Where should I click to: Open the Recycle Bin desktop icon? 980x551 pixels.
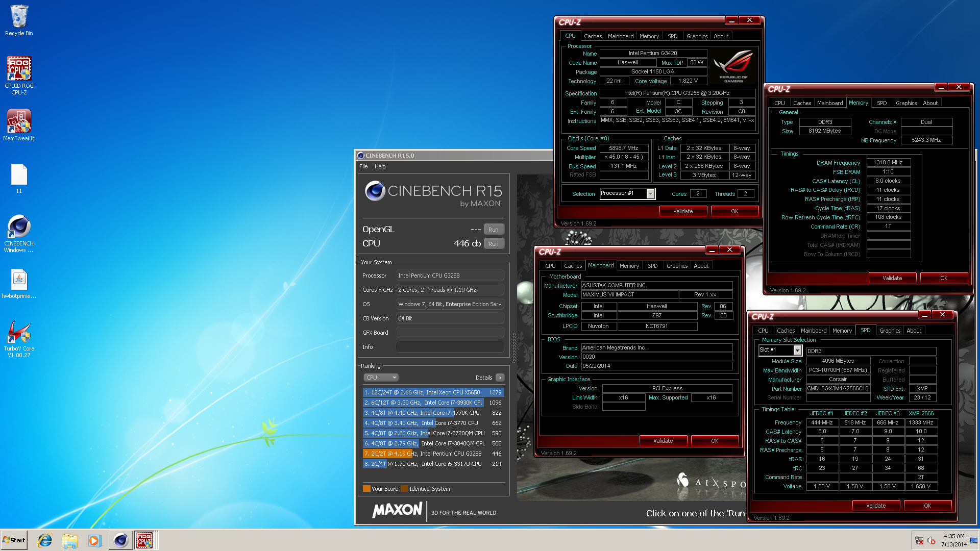point(19,20)
